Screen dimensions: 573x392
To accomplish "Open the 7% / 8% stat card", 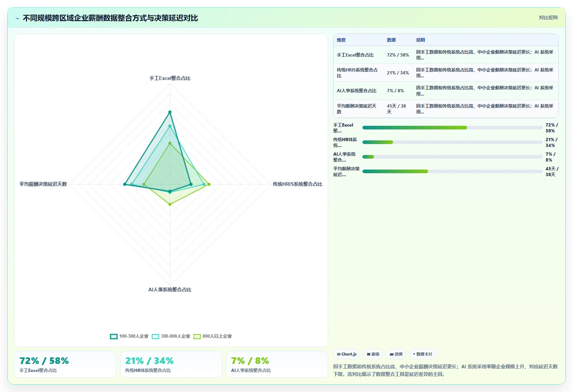I will pyautogui.click(x=277, y=364).
